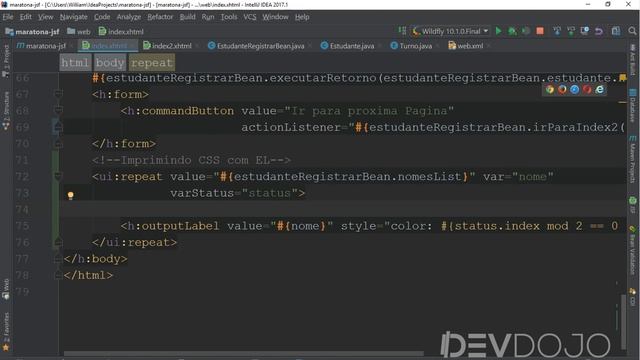Open the Navigate menu
The height and width of the screenshot is (360, 640).
[73, 17]
